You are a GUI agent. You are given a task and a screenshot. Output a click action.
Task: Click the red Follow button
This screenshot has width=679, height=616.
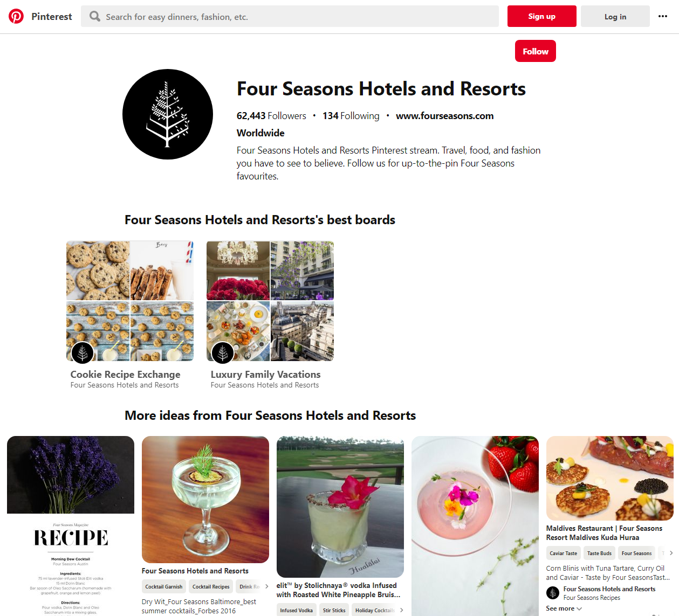pos(536,51)
